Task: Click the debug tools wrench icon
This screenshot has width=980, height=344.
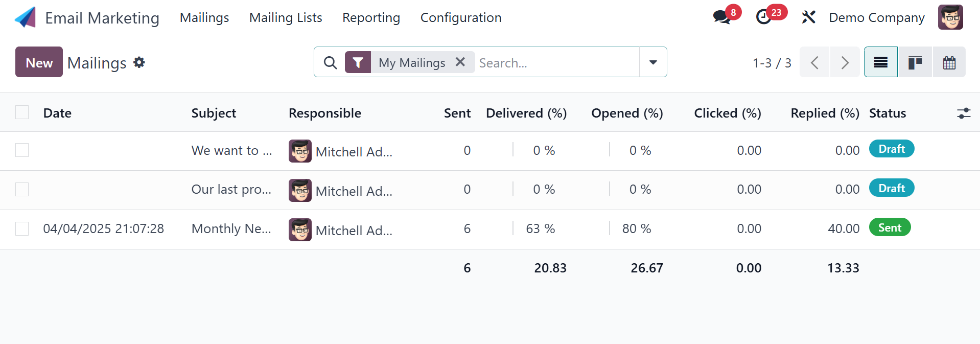Action: 808,17
